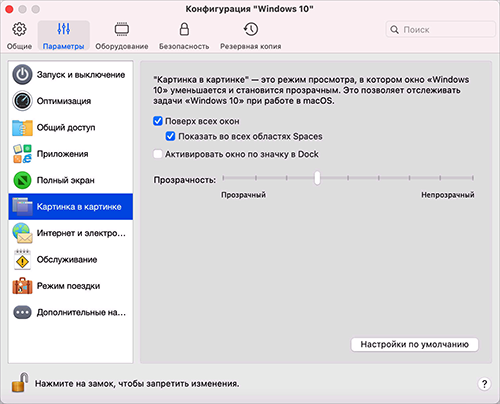Select Режим поездки in the sidebar
This screenshot has height=404, width=500.
click(71, 286)
